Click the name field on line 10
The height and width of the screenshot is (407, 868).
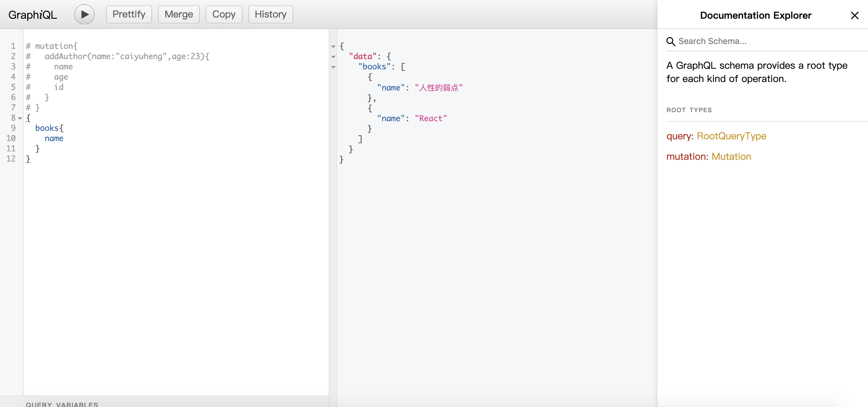click(x=54, y=138)
